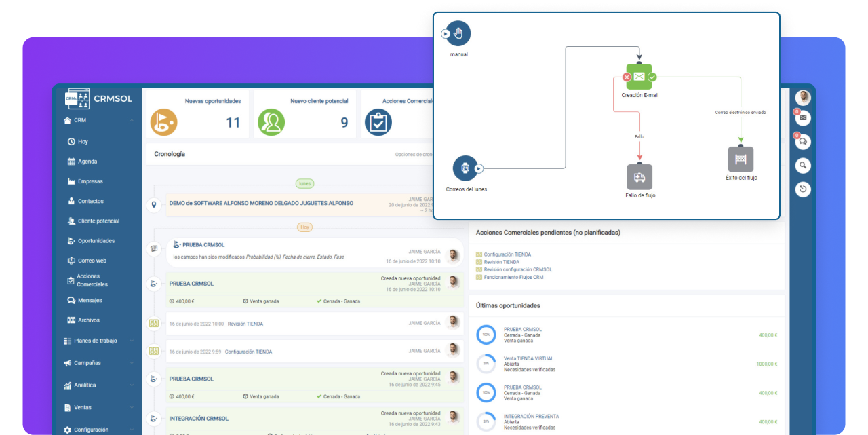This screenshot has width=868, height=435.
Task: Click the Venta TIENDA VIRTUAL progress ring
Action: coord(486,364)
